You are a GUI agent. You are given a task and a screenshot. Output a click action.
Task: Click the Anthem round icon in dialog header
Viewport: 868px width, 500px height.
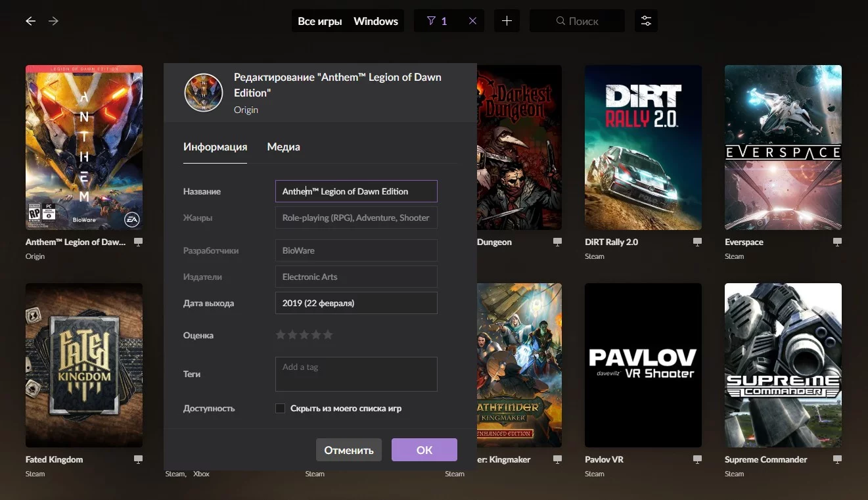204,93
